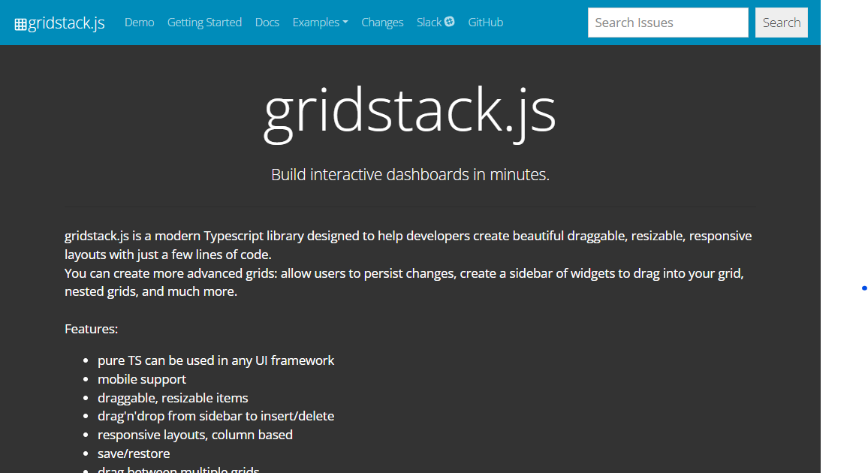Click the gridstack.js brand text in navbar
The height and width of the screenshot is (473, 868).
point(66,23)
